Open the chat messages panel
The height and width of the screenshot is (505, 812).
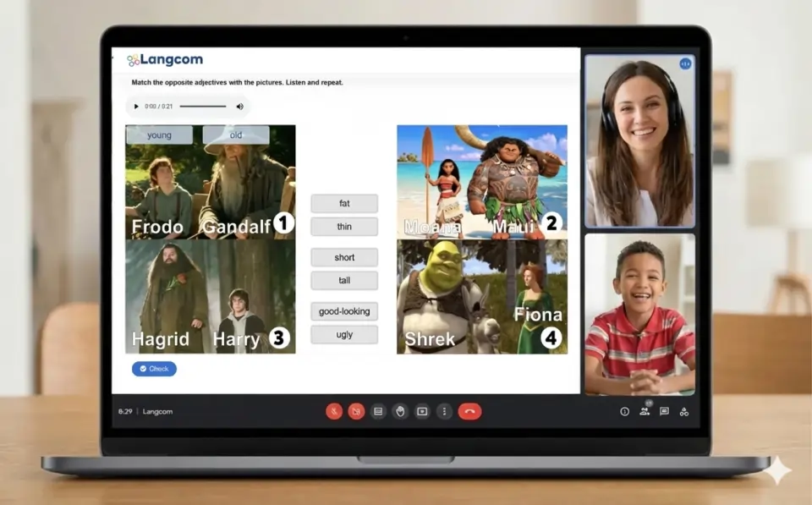tap(664, 411)
